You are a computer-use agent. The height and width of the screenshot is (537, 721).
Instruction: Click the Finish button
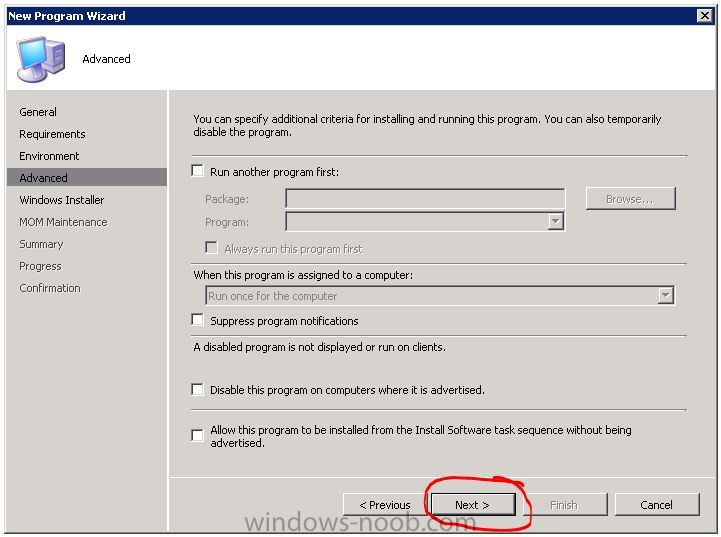click(x=564, y=505)
